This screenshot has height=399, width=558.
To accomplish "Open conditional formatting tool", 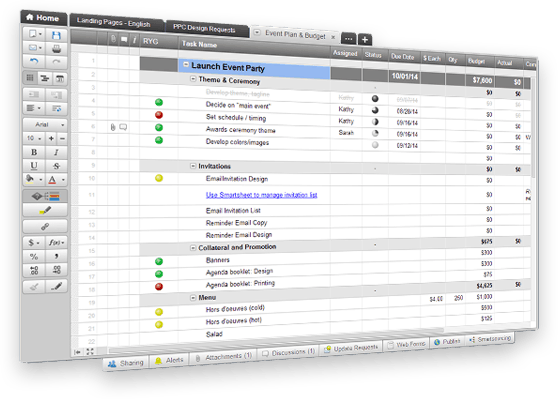I will (x=45, y=196).
